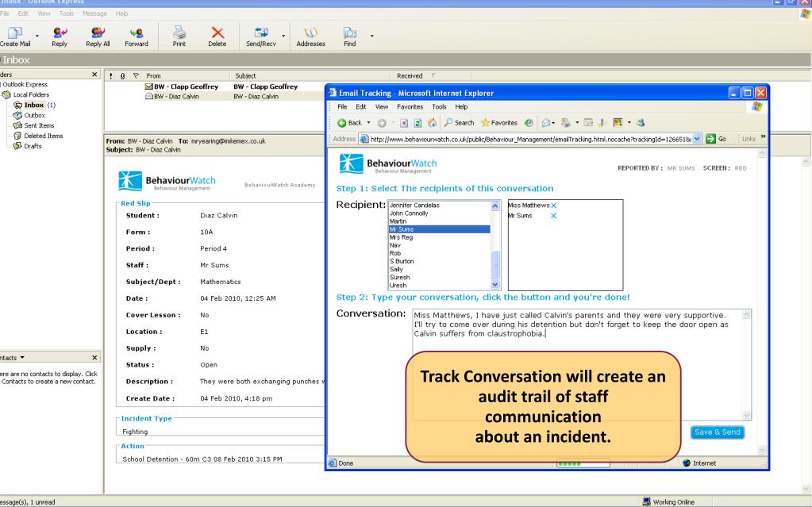The width and height of the screenshot is (812, 507).
Task: Forward the selected email
Action: tap(137, 36)
